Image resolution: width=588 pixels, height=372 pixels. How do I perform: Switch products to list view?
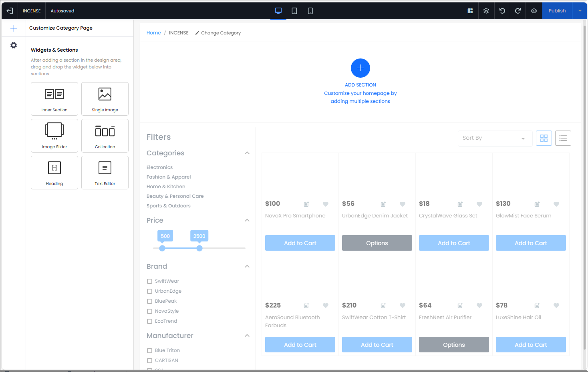click(x=563, y=138)
